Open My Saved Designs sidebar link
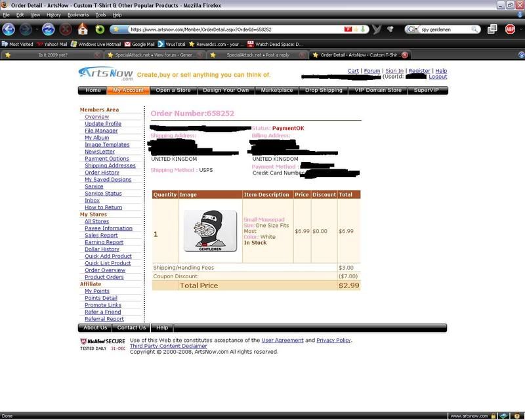 (x=108, y=180)
